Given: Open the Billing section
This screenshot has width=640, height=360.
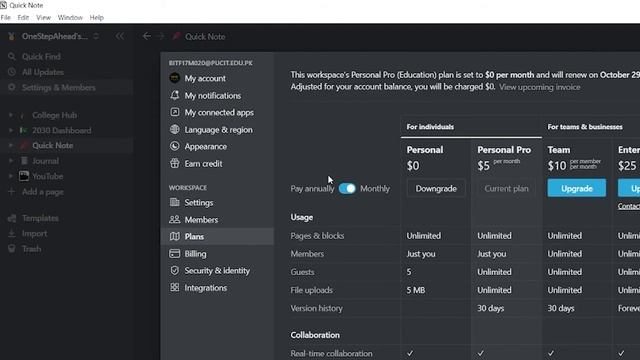Looking at the screenshot, I should [x=218, y=253].
